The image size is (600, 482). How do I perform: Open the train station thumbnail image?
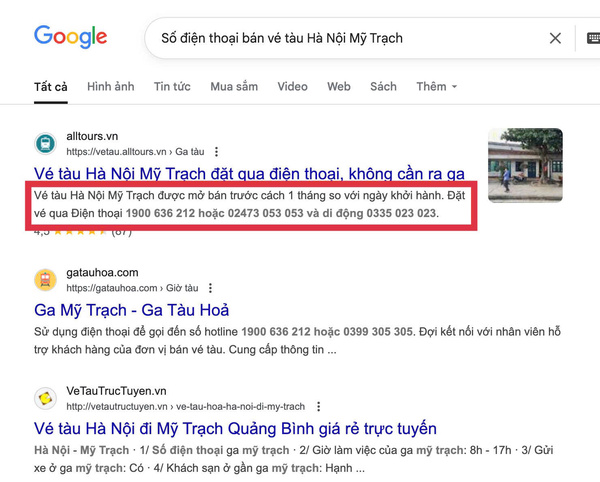click(x=525, y=165)
